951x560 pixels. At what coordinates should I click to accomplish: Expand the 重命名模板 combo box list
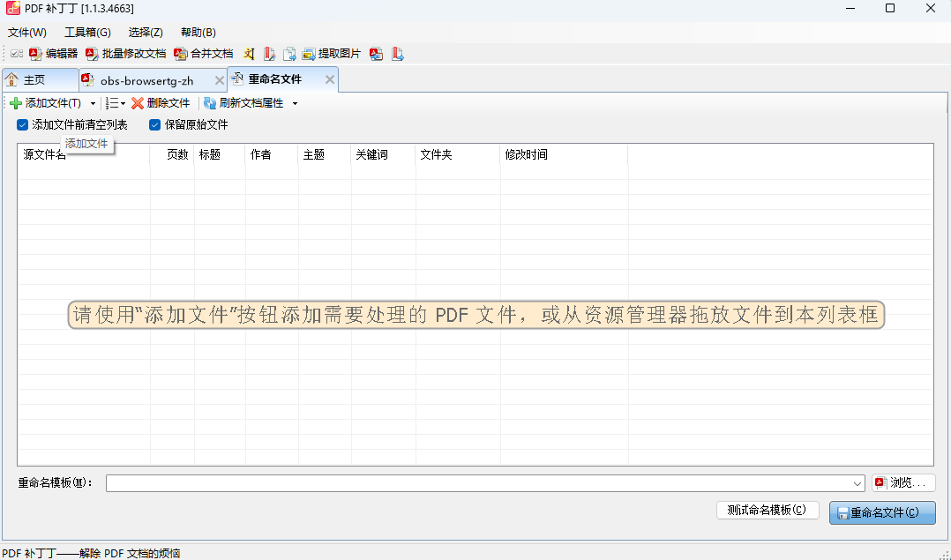[x=858, y=483]
